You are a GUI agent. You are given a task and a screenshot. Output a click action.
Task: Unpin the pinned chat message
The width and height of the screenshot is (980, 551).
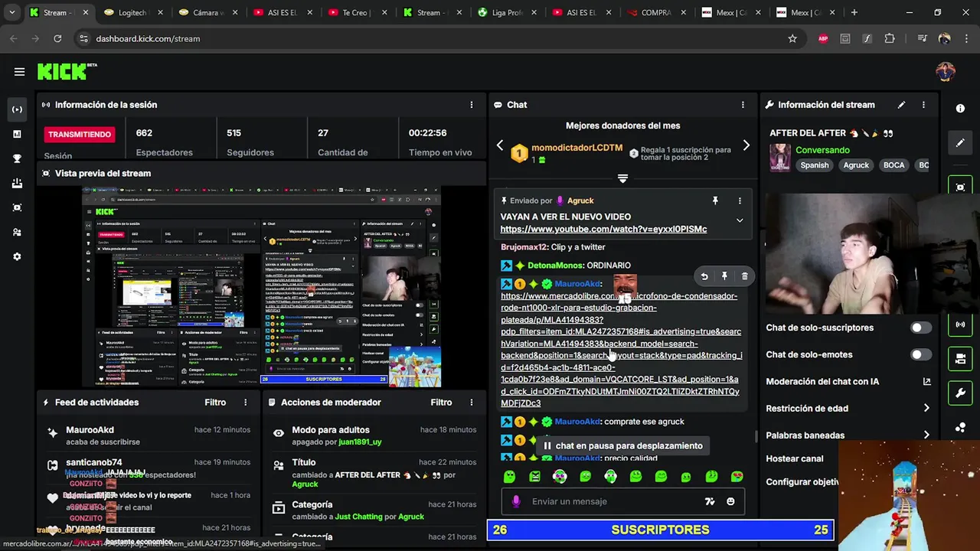click(x=715, y=201)
